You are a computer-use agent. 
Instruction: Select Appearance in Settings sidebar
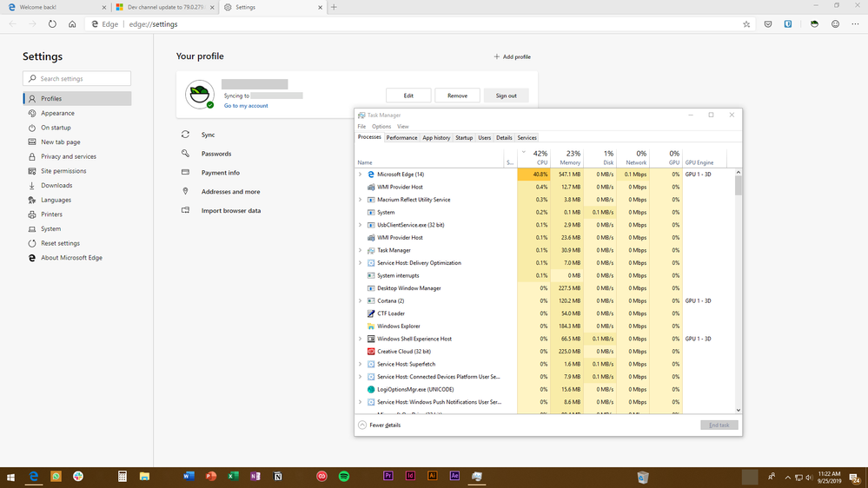click(x=77, y=113)
